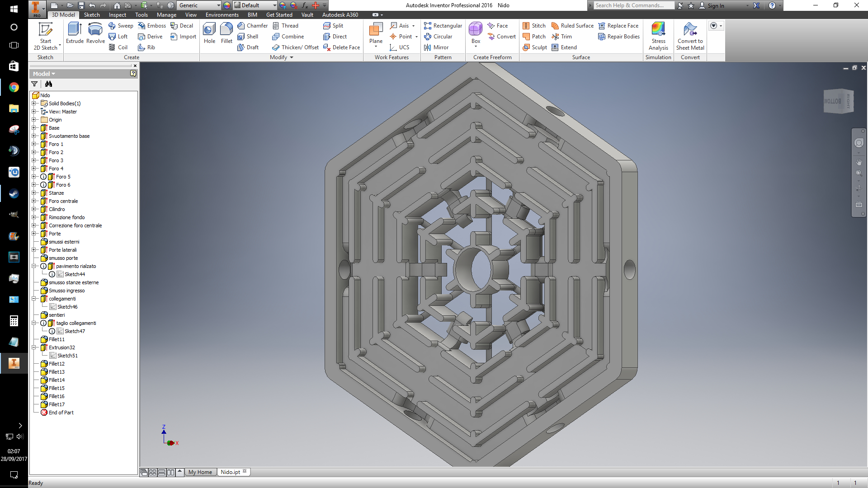Expand the Solid Bodies(1) tree node
868x488 pixels.
tap(34, 103)
